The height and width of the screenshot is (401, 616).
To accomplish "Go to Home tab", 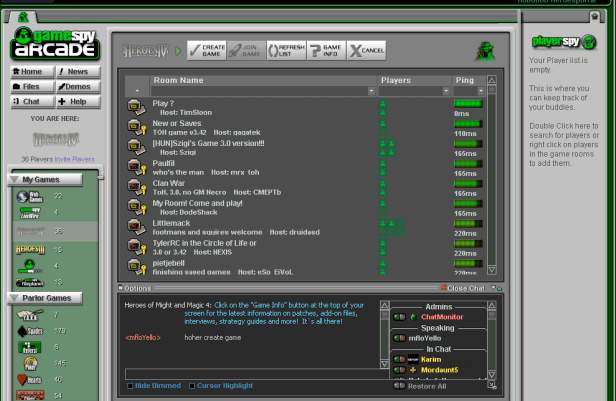I will click(32, 71).
